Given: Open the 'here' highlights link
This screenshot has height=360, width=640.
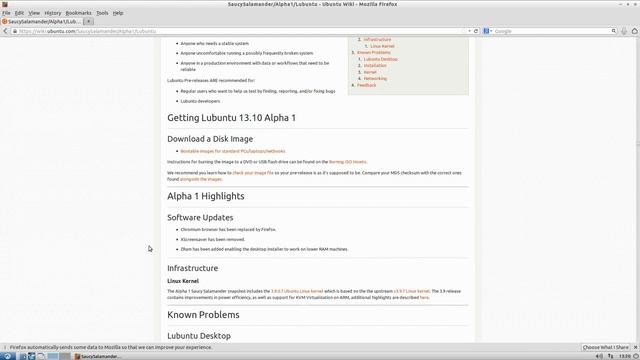Looking at the screenshot, I should pyautogui.click(x=424, y=298).
